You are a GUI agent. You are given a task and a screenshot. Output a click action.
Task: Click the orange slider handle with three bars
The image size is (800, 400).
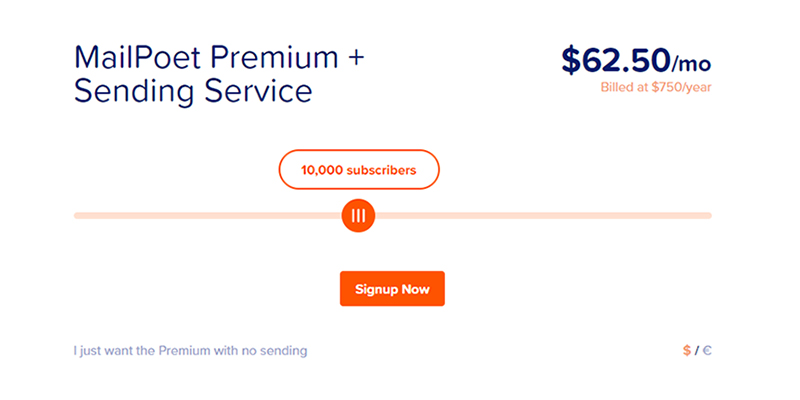tap(358, 215)
